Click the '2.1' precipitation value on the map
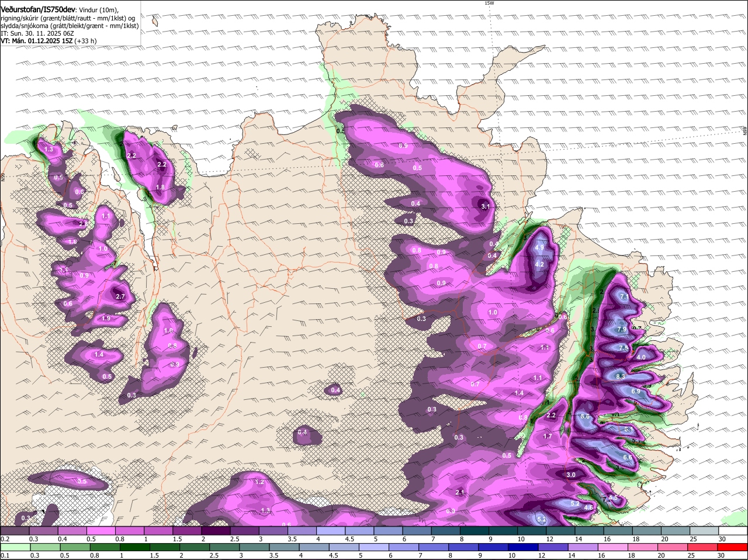 tap(460, 492)
